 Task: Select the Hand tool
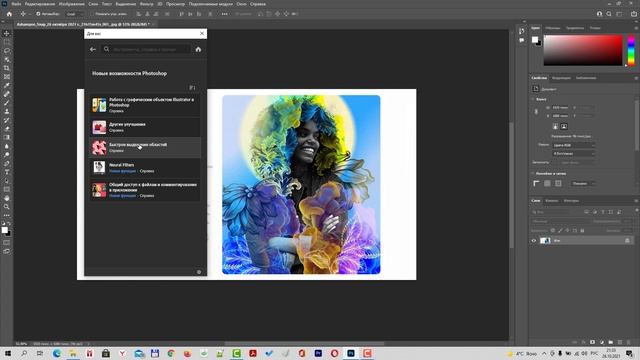[7, 198]
